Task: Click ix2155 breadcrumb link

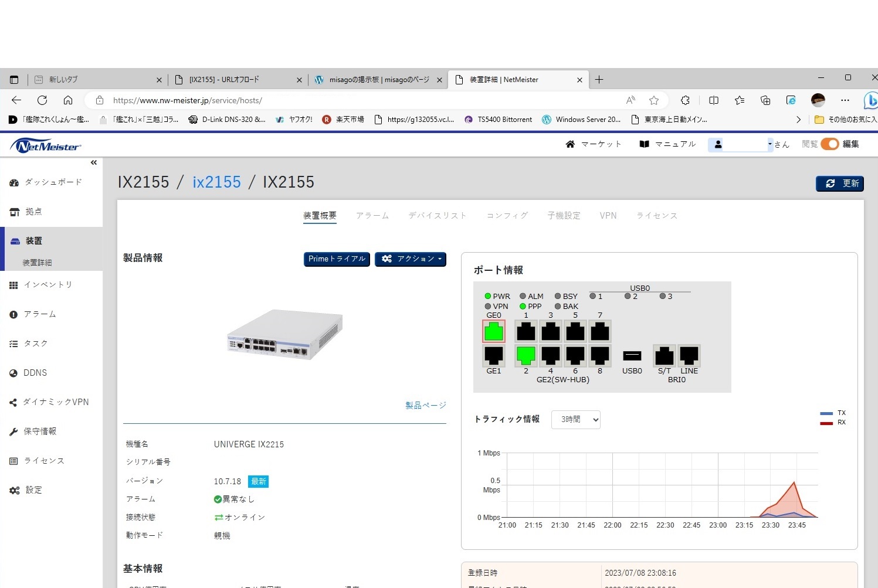Action: point(216,182)
